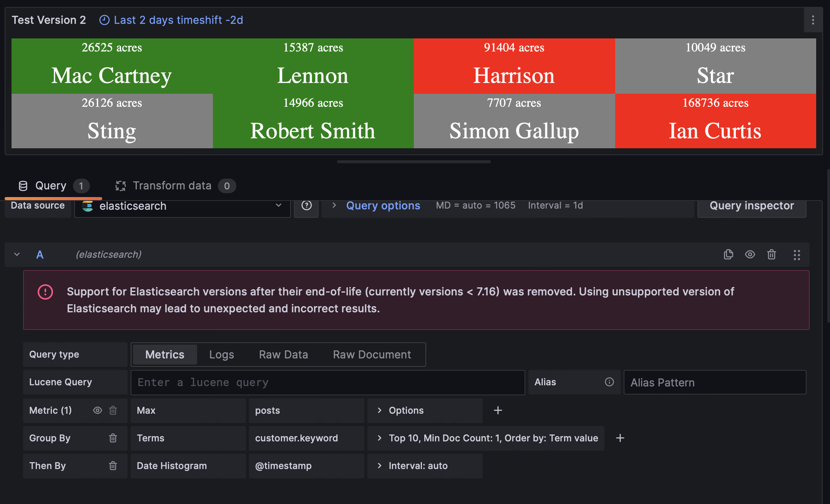Open the data source help icon
Image resolution: width=830 pixels, height=504 pixels.
click(x=306, y=206)
